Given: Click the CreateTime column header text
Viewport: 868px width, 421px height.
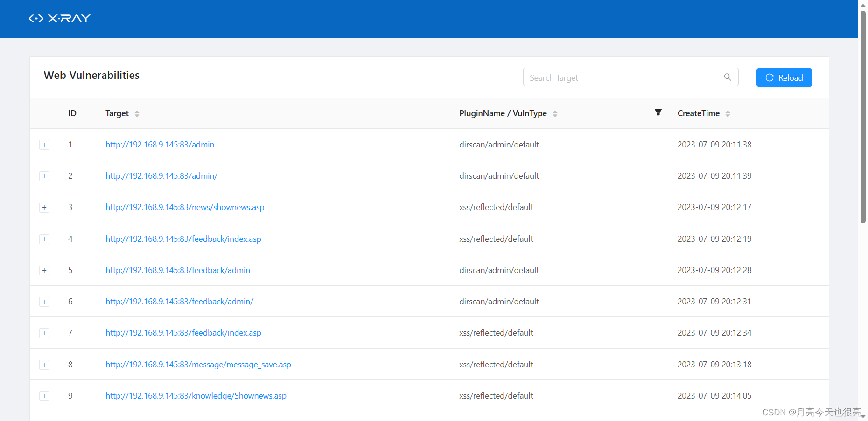Looking at the screenshot, I should tap(699, 113).
